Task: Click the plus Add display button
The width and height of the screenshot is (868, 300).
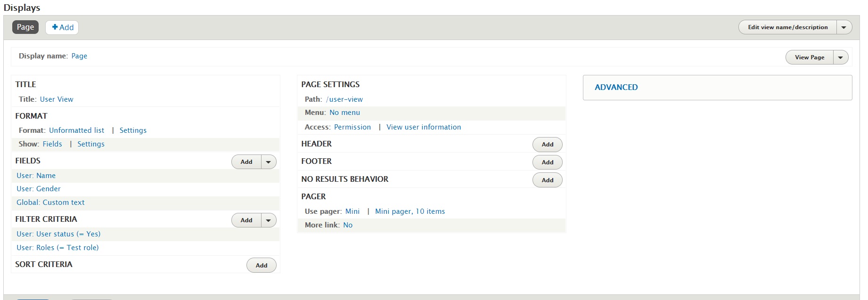Action: click(62, 27)
